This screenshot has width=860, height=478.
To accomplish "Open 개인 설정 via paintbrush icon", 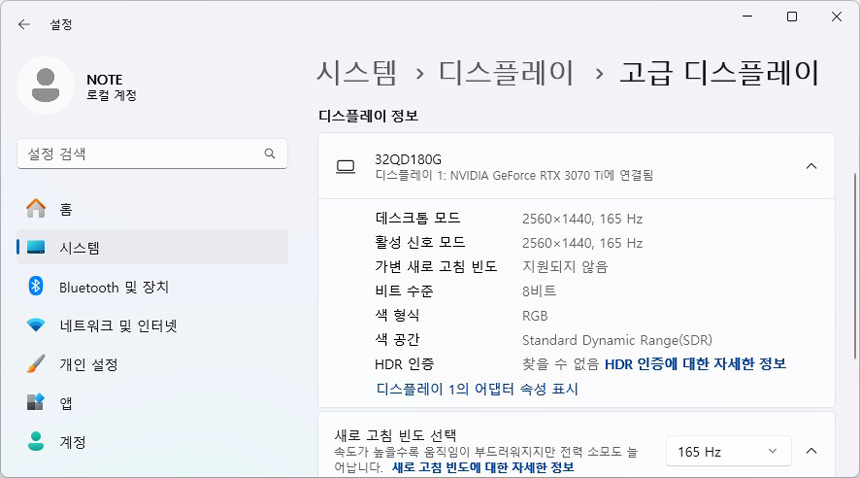I will coord(36,363).
